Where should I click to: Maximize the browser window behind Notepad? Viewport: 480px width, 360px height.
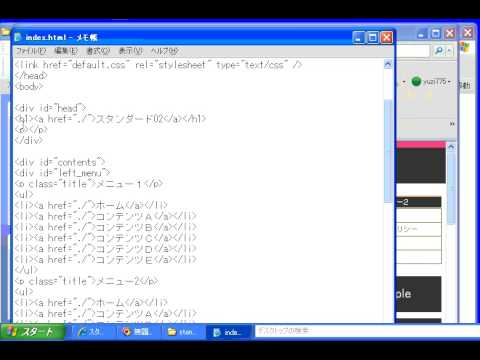tap(435, 34)
